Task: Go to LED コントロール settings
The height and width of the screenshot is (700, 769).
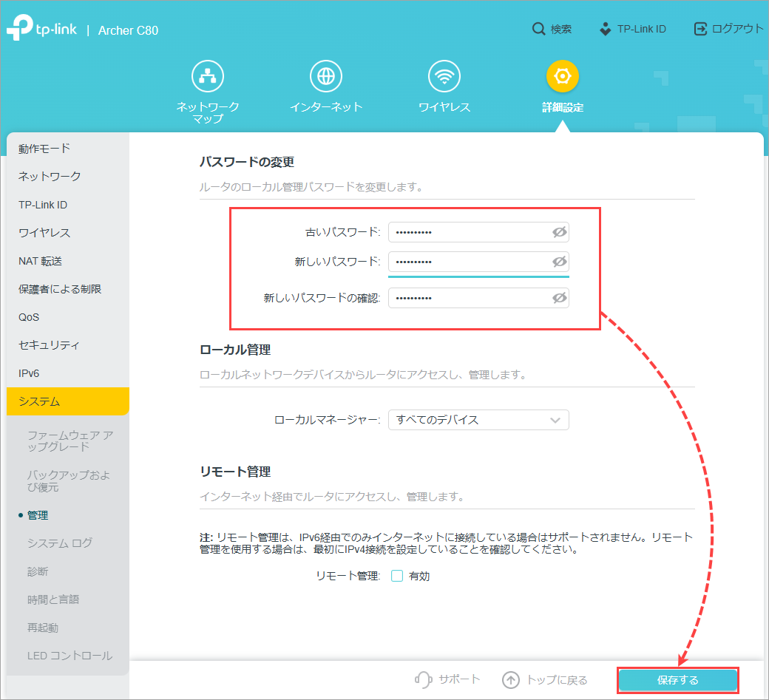Action: pos(70,655)
